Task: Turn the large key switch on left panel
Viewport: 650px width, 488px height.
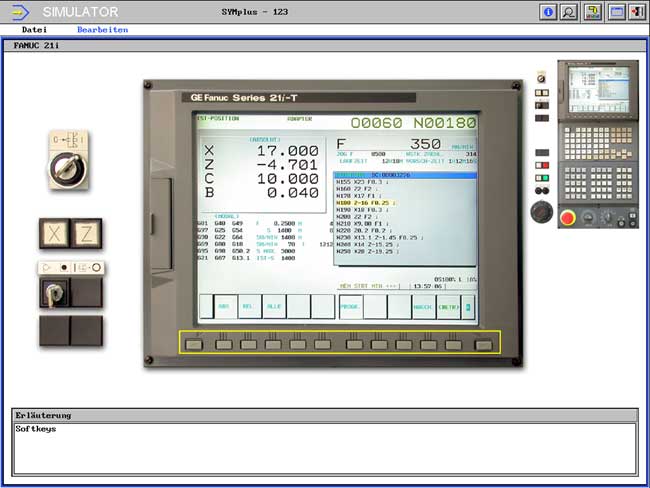Action: pyautogui.click(x=68, y=168)
